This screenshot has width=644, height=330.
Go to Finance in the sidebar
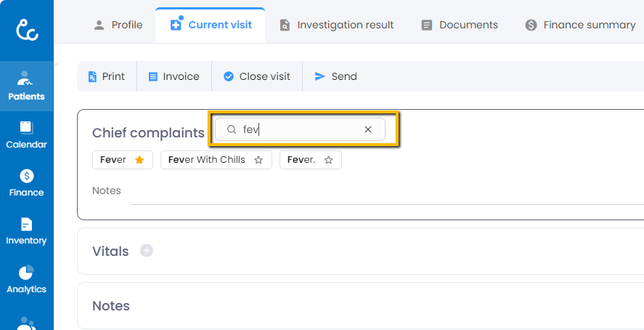pos(26,182)
